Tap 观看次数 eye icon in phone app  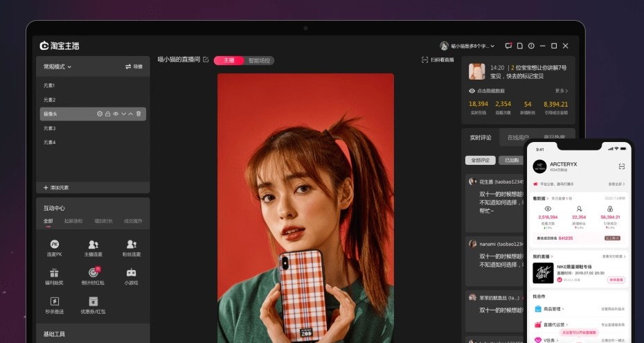(548, 209)
